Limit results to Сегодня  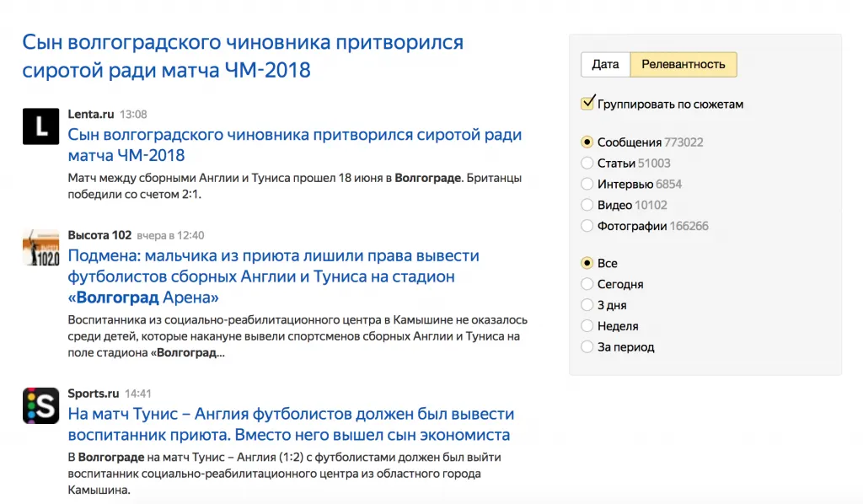pos(587,284)
